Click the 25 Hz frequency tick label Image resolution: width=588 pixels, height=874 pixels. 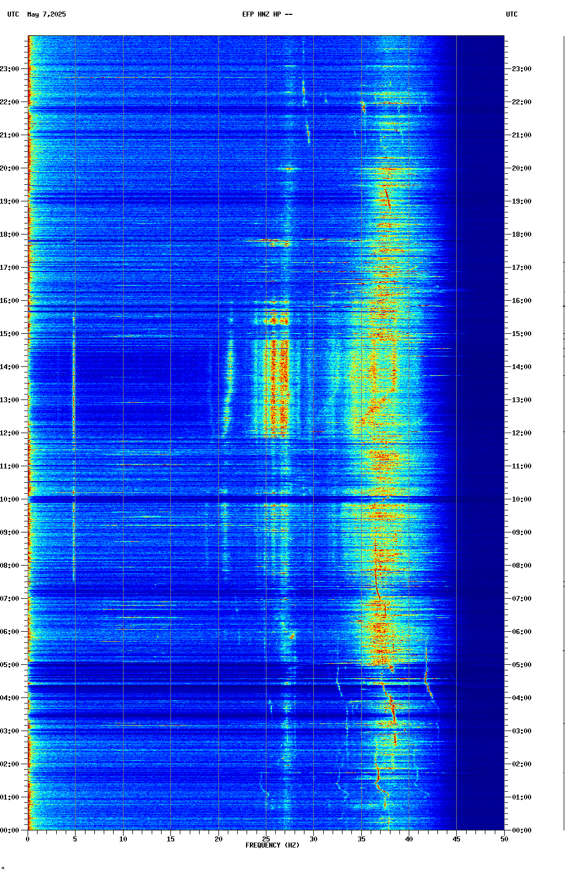(266, 839)
